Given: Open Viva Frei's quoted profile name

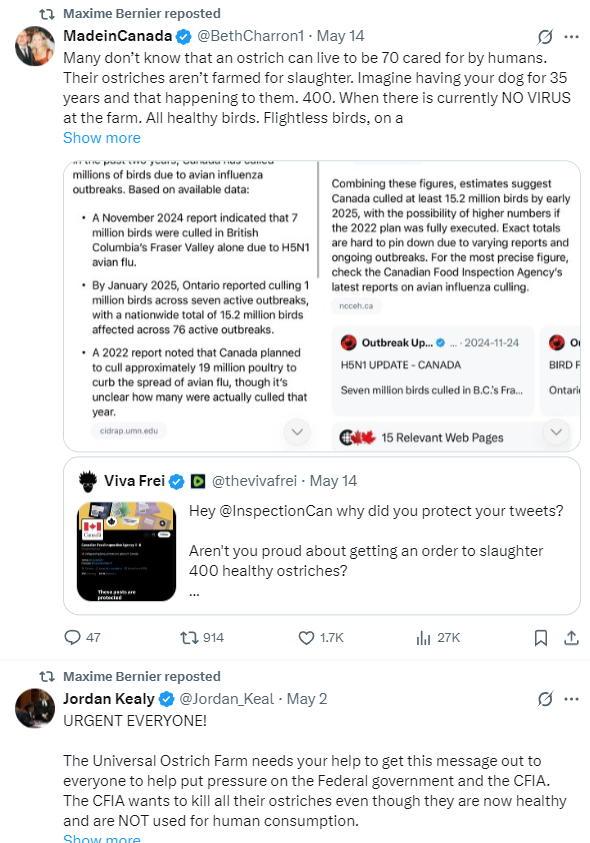Looking at the screenshot, I should [134, 481].
